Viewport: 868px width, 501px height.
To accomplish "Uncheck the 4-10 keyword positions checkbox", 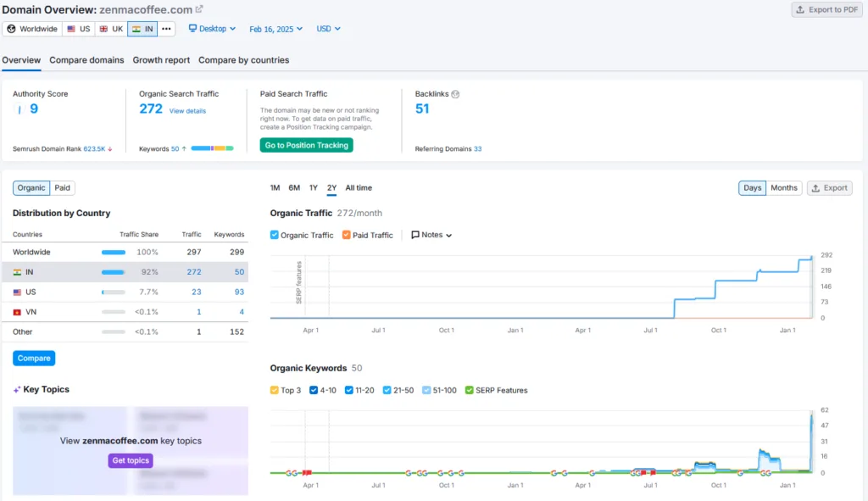I will pos(314,390).
